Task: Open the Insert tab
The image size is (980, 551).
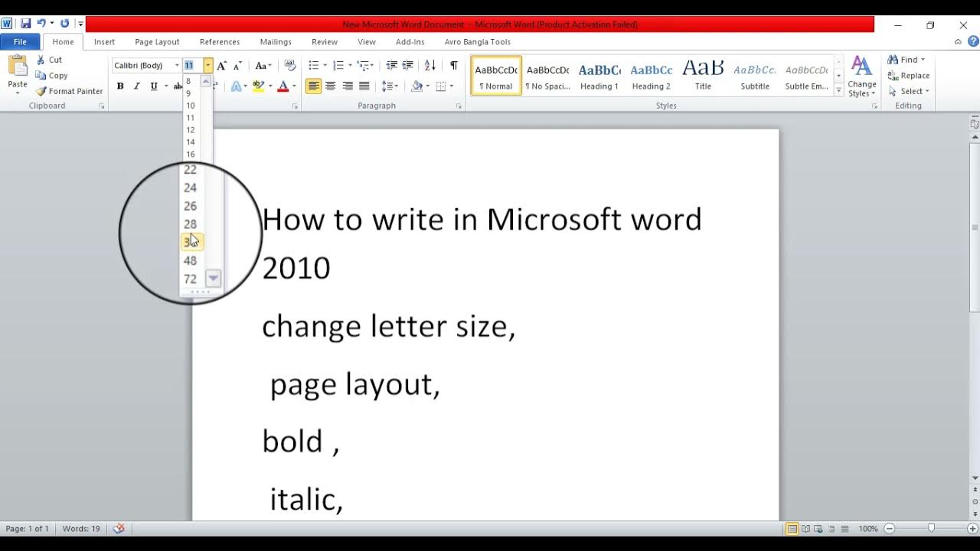Action: [104, 42]
